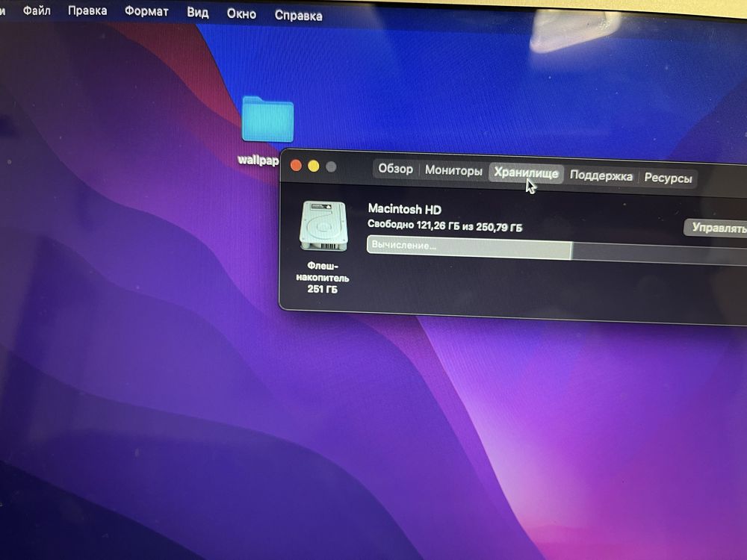Open the Окно menu
Viewport: 747px width, 560px height.
click(x=241, y=13)
